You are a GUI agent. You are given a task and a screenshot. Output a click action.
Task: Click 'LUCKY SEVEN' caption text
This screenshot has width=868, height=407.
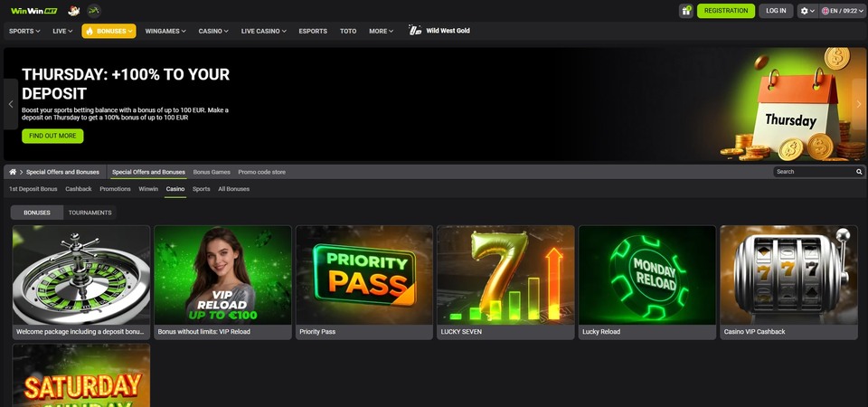[x=461, y=332]
